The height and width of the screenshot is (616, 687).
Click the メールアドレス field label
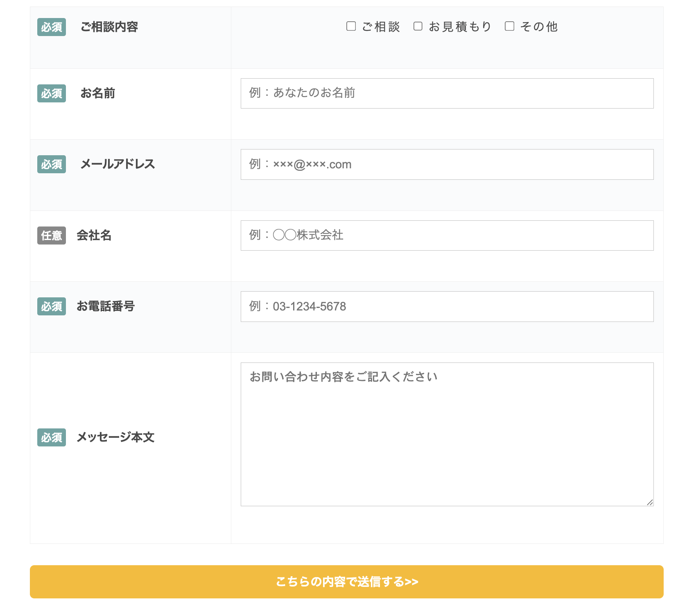[x=118, y=164]
